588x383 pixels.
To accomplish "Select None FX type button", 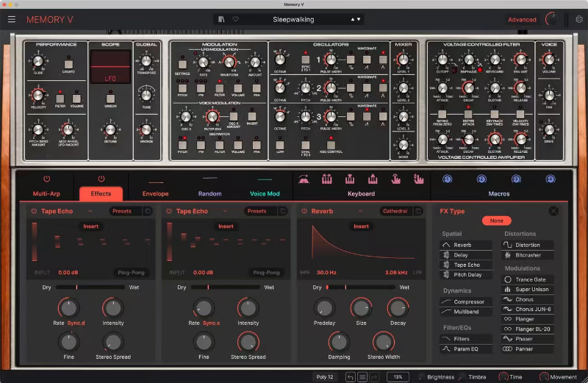I will [x=497, y=221].
